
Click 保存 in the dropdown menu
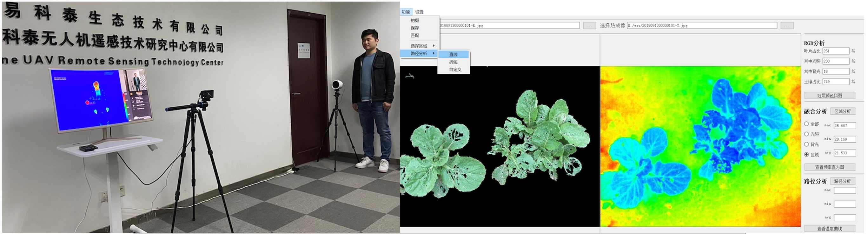(415, 28)
